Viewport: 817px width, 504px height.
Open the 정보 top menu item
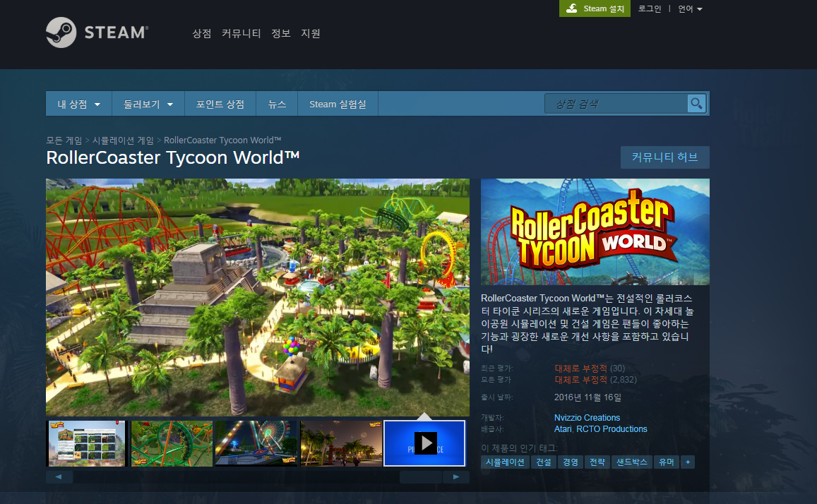click(281, 33)
